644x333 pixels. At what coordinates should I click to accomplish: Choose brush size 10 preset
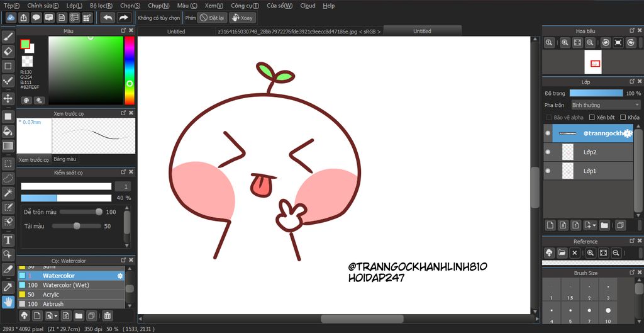(x=608, y=314)
